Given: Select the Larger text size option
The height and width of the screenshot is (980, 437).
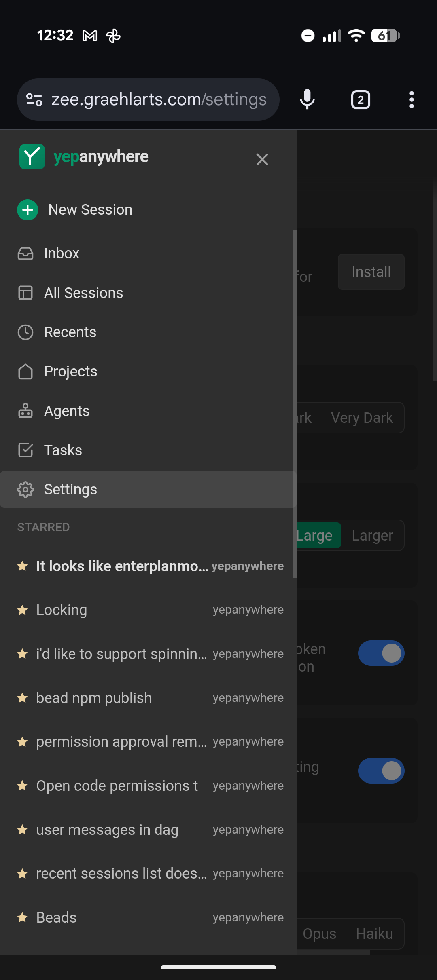Looking at the screenshot, I should [x=372, y=535].
